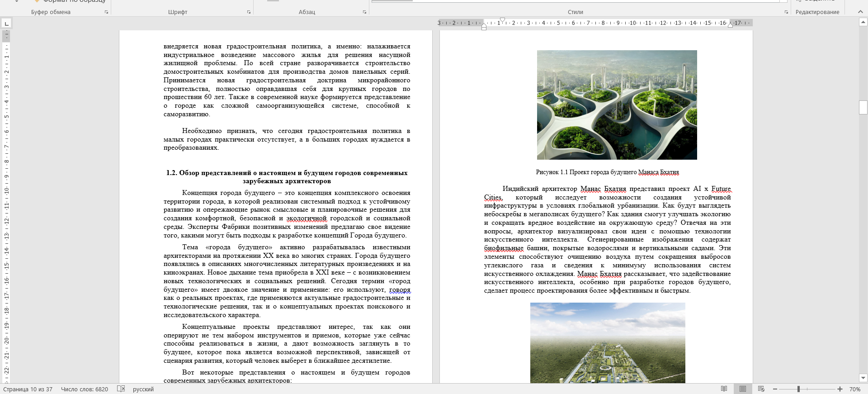The width and height of the screenshot is (868, 394).
Task: Select the futuristic green city image
Action: 617,105
